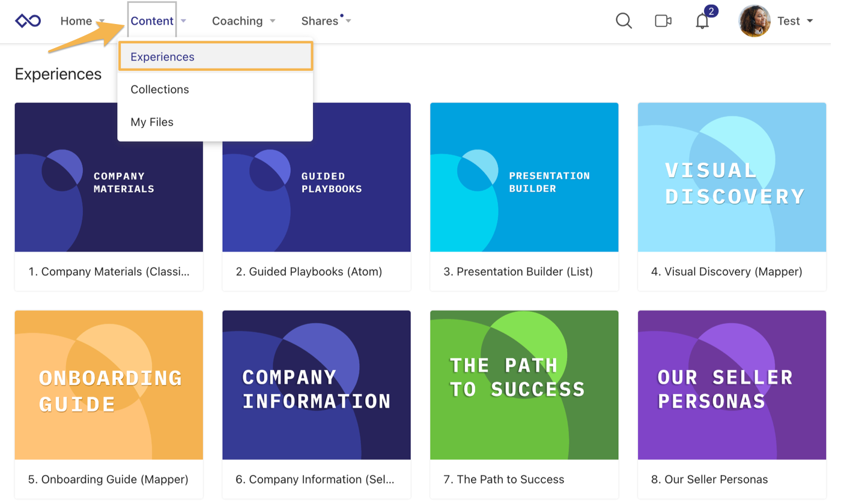The width and height of the screenshot is (847, 504).
Task: Open search with the magnifier icon
Action: coord(624,21)
